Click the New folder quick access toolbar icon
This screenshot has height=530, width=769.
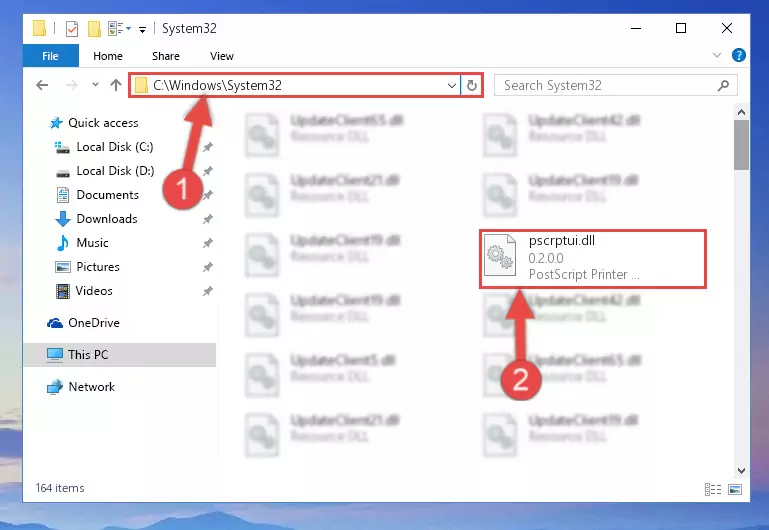[x=94, y=28]
